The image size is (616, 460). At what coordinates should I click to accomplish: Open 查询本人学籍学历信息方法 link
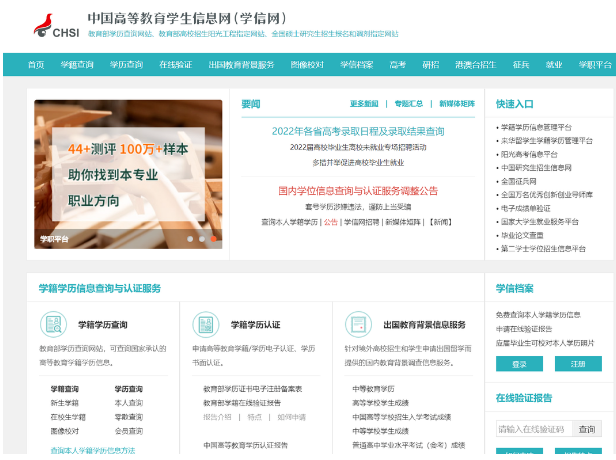pos(93,451)
